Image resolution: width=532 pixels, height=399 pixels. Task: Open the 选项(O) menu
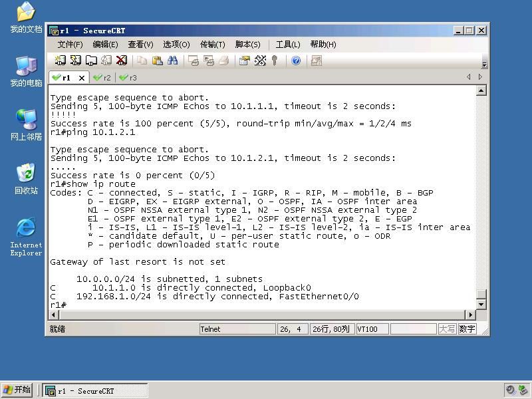point(176,45)
